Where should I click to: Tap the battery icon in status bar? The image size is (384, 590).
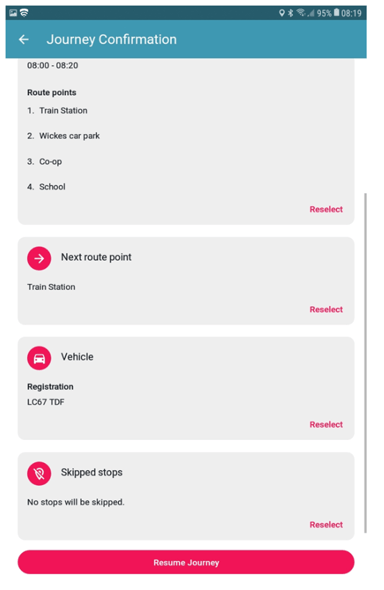coord(336,13)
